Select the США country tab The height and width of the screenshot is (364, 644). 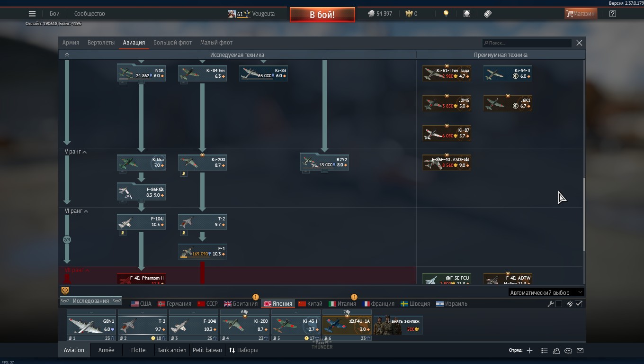pyautogui.click(x=141, y=304)
